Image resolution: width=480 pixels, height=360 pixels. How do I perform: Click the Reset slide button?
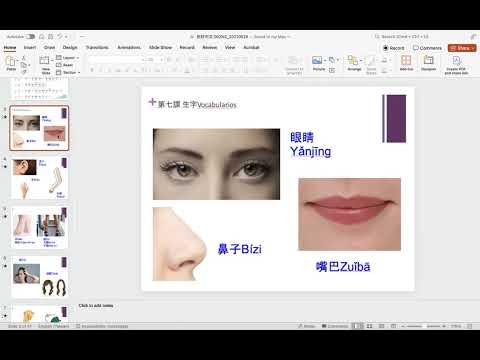click(x=65, y=65)
